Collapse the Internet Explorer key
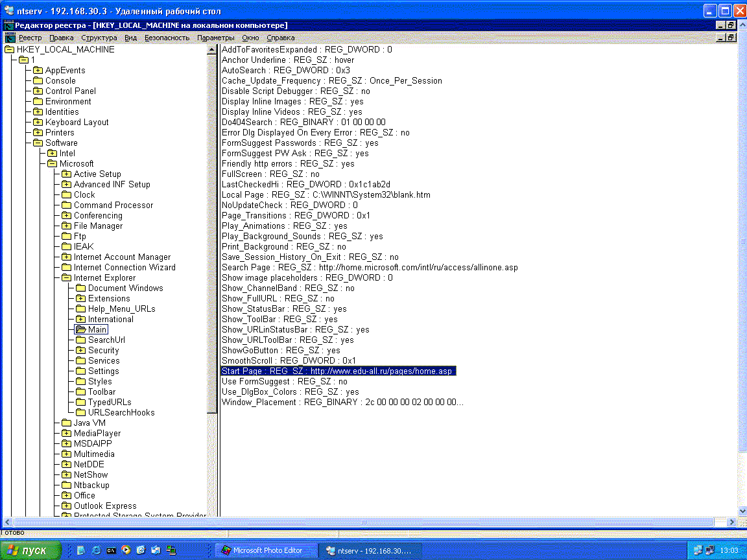 66,278
